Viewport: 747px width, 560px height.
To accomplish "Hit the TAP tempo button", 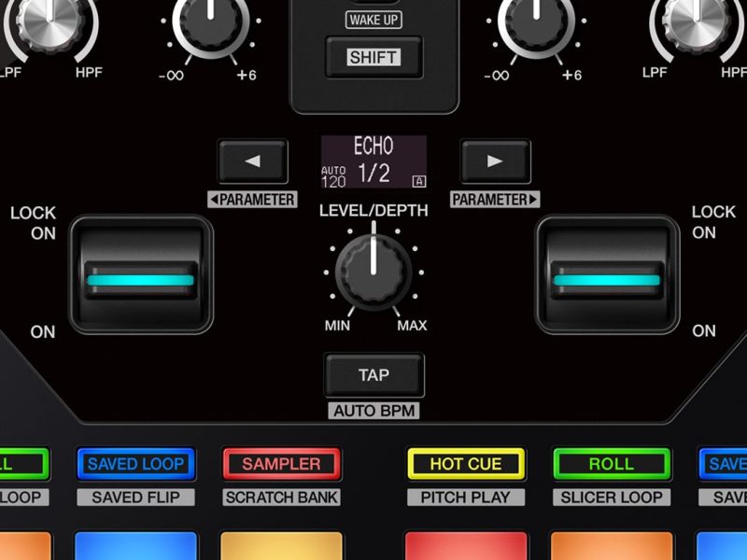I will 374,375.
